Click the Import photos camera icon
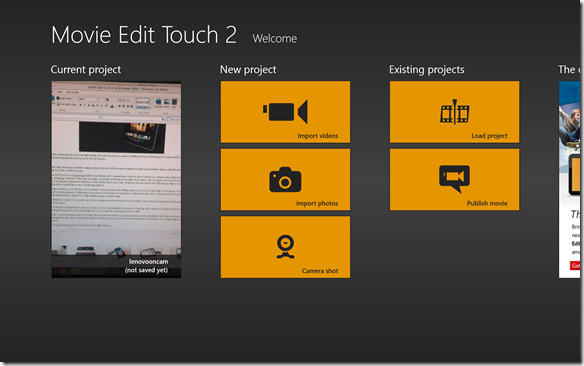584x366 pixels. (285, 179)
